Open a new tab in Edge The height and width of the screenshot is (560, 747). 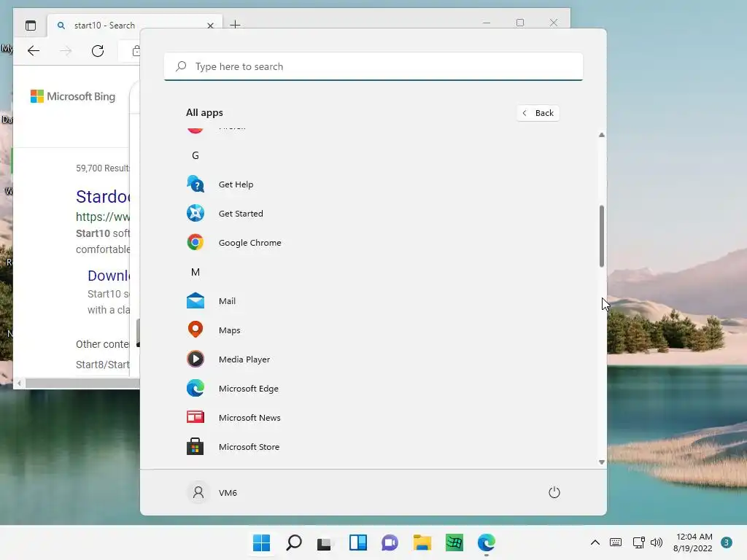pos(236,24)
